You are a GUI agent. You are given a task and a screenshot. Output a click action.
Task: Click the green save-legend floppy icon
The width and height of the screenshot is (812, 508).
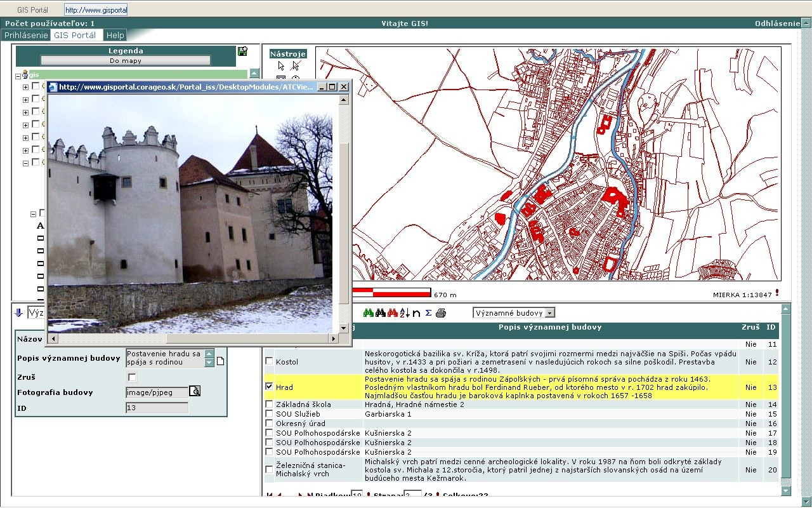point(242,51)
